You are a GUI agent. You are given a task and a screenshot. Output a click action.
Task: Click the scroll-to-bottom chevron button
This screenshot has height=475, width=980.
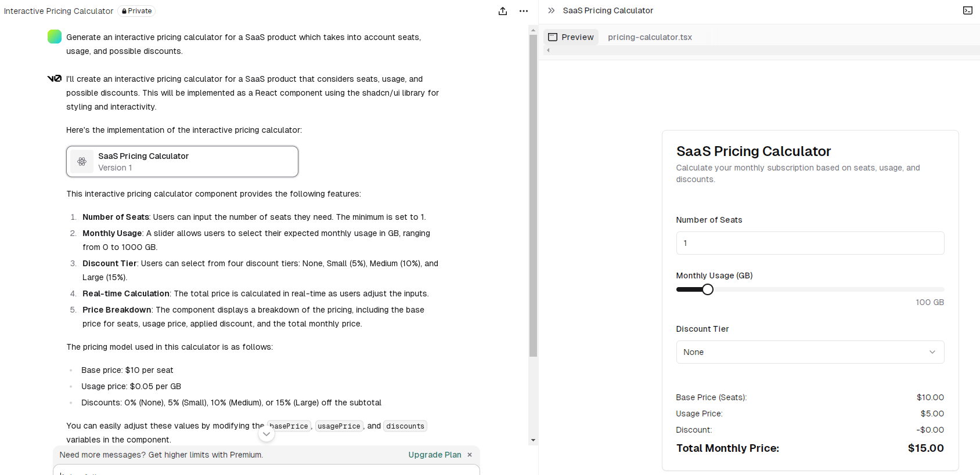[x=266, y=434]
